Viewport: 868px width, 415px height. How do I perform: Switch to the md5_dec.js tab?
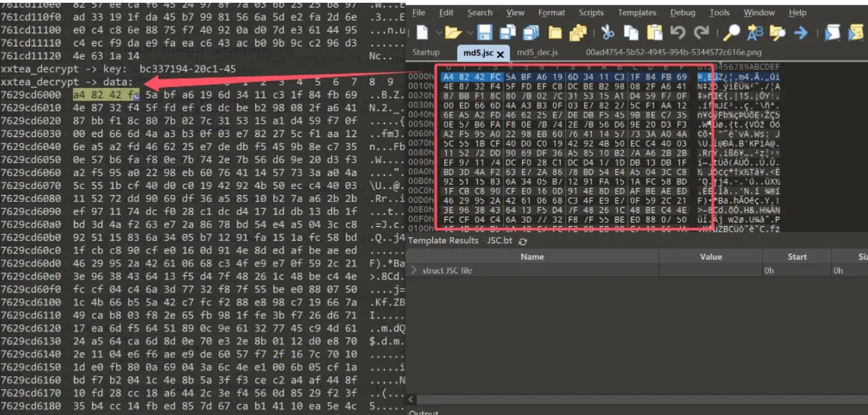(x=537, y=53)
